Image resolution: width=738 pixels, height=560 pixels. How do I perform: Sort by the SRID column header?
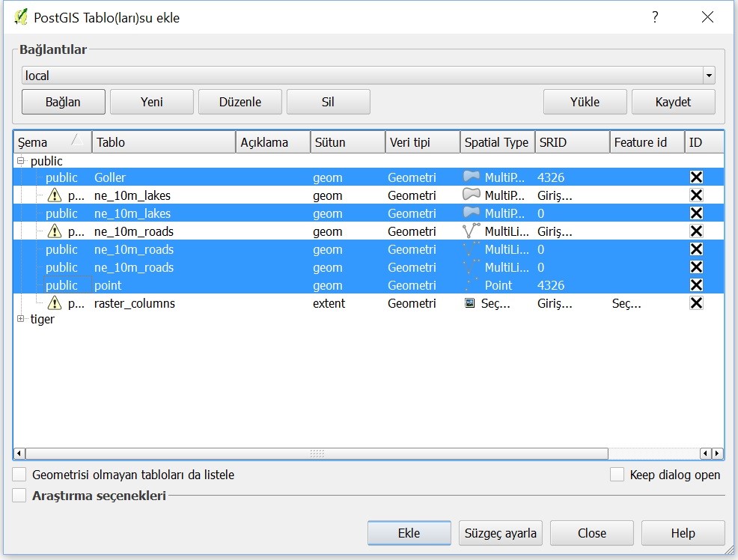coord(572,142)
